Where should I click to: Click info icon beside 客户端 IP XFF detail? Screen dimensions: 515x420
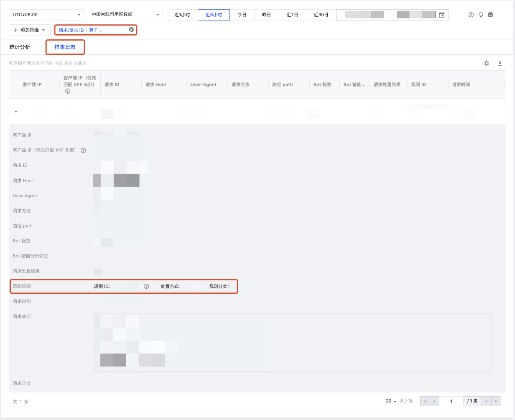[x=83, y=150]
